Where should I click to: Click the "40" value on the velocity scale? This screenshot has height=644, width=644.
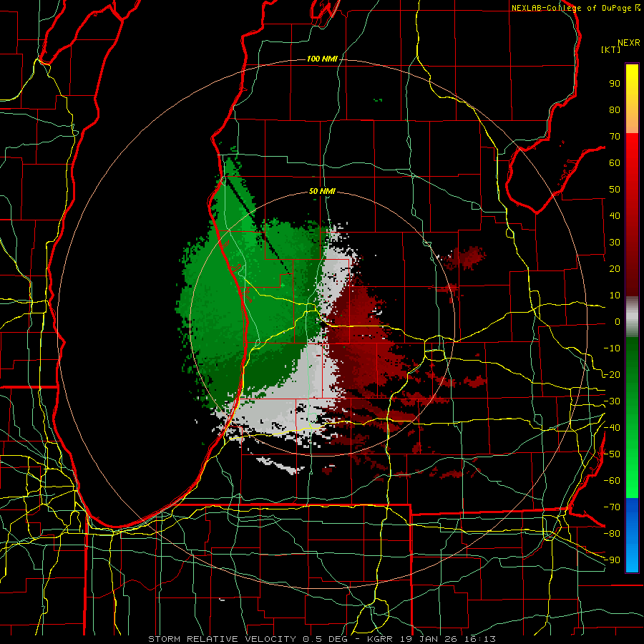pyautogui.click(x=615, y=216)
